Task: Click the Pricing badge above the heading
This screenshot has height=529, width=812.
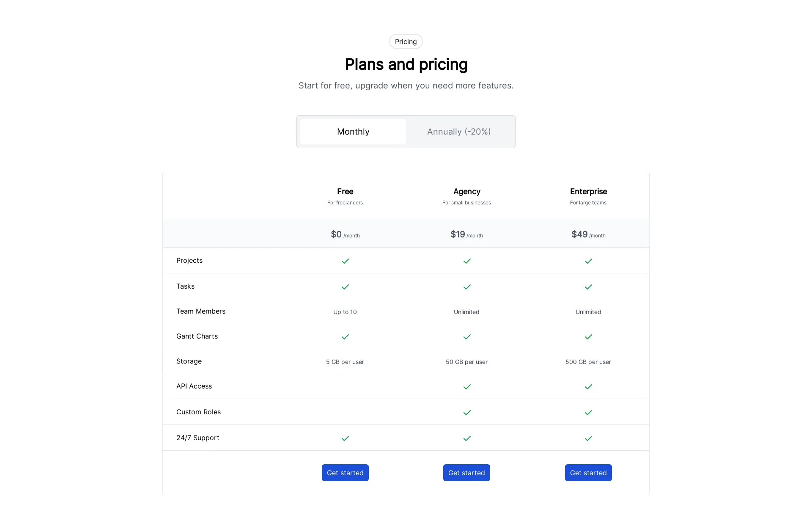Action: coord(406,41)
